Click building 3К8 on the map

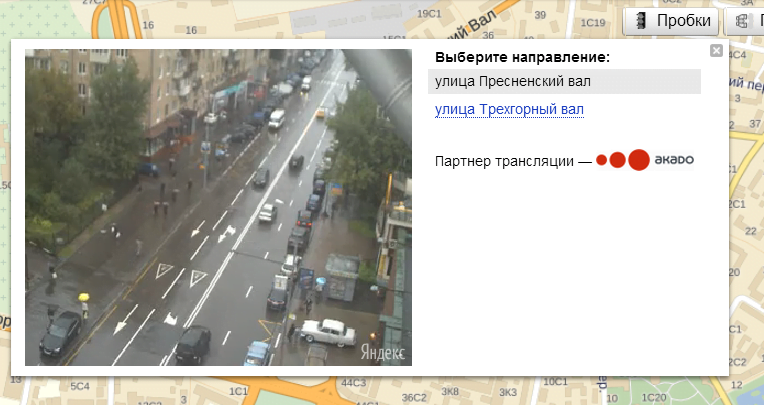(451, 391)
